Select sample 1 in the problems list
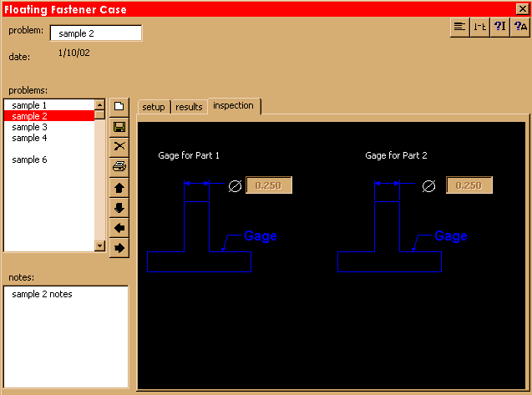Image resolution: width=532 pixels, height=395 pixels. coord(29,105)
